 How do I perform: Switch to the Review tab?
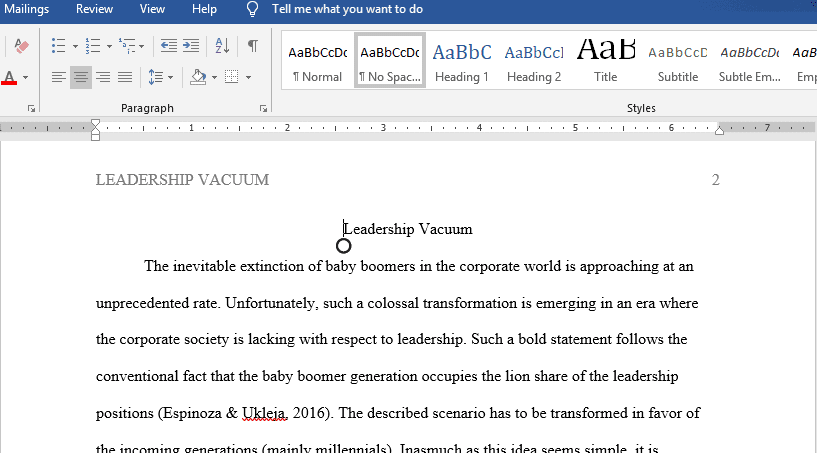[x=94, y=9]
